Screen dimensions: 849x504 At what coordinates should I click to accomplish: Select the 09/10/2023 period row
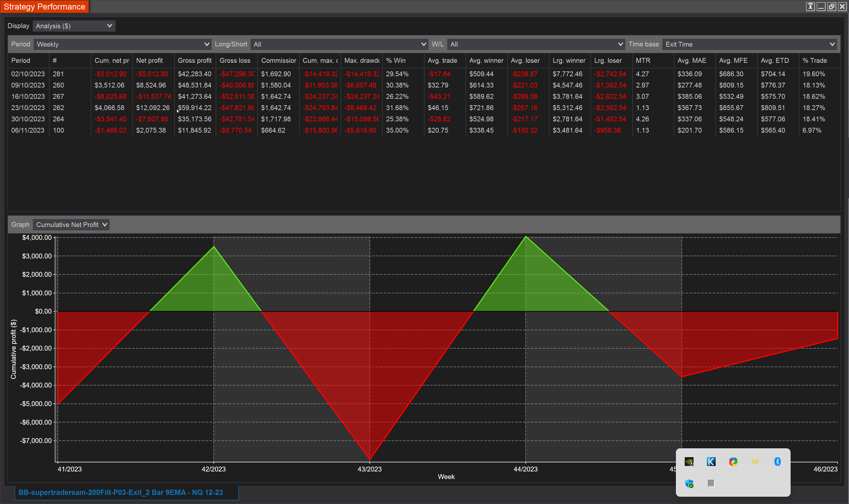[424, 85]
